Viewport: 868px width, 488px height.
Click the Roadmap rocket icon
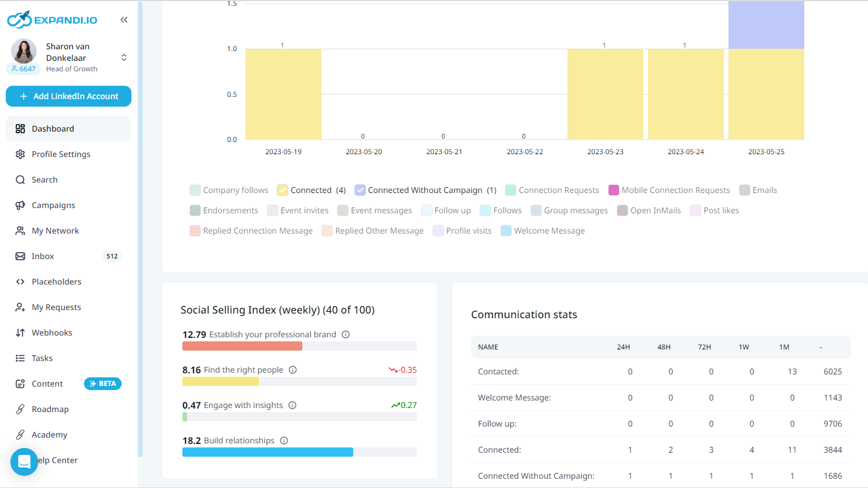pos(20,409)
